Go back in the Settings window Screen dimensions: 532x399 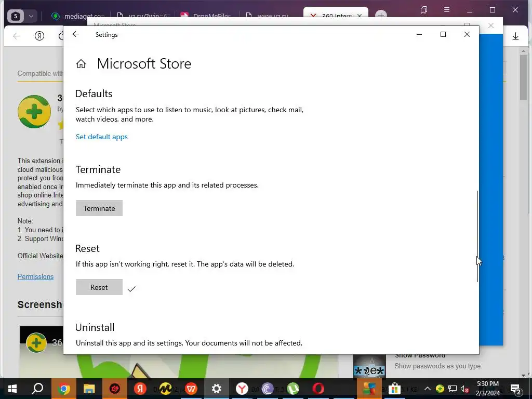76,34
